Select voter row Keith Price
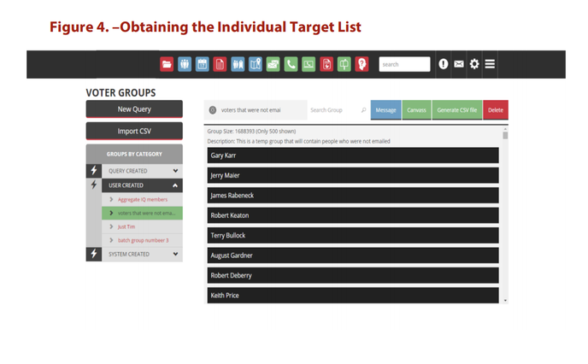Viewport: 588px width, 364px height. tap(353, 296)
